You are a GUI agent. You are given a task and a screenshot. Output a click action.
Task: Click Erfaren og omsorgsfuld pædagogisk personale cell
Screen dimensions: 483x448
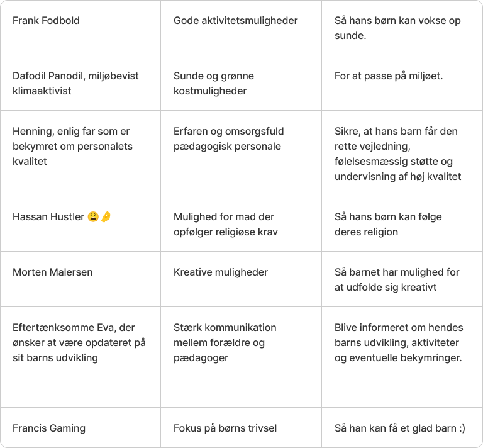point(241,153)
